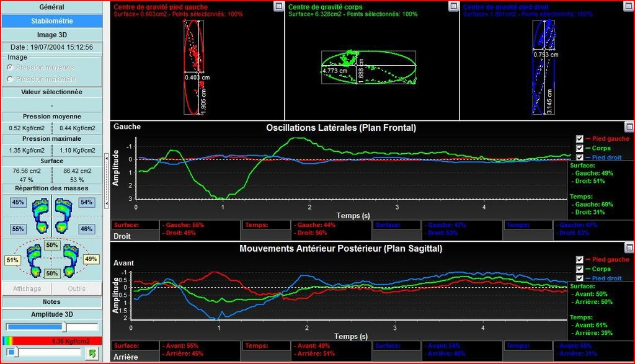Click the Affichage button

pyautogui.click(x=27, y=289)
